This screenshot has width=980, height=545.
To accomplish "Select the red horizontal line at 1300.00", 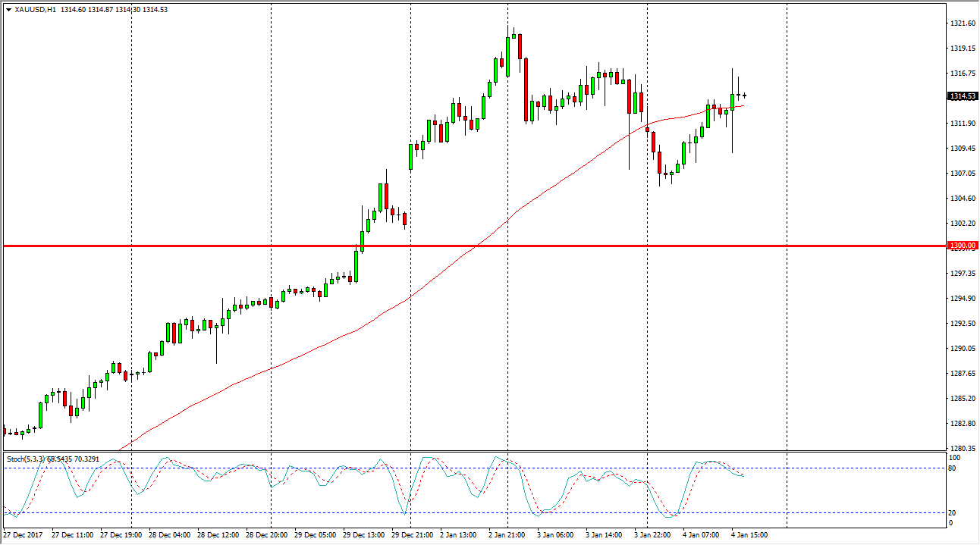I will click(x=455, y=246).
